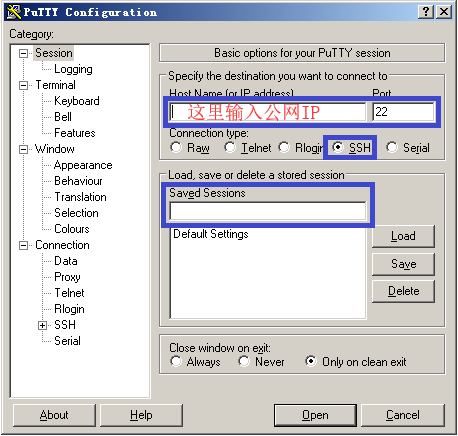The width and height of the screenshot is (458, 436).
Task: Collapse the Session tree node
Action: coord(24,53)
